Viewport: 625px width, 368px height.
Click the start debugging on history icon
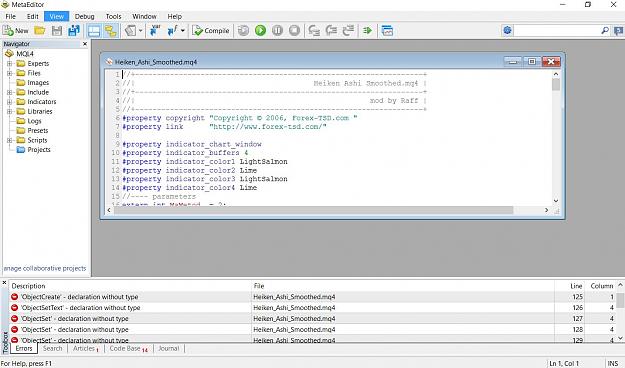[x=243, y=31]
